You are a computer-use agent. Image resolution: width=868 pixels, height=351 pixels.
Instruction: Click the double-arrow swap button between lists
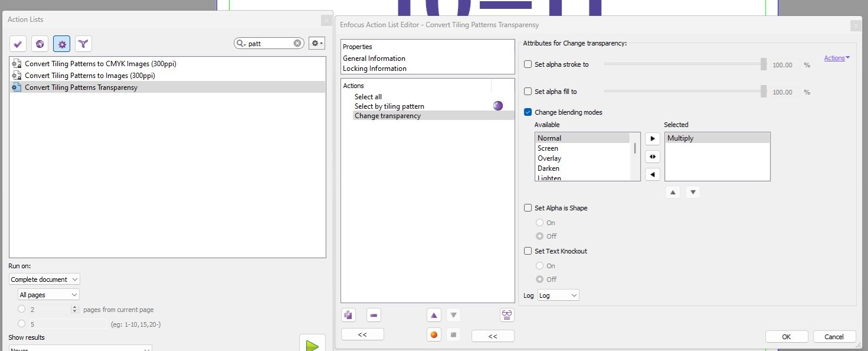coord(652,157)
